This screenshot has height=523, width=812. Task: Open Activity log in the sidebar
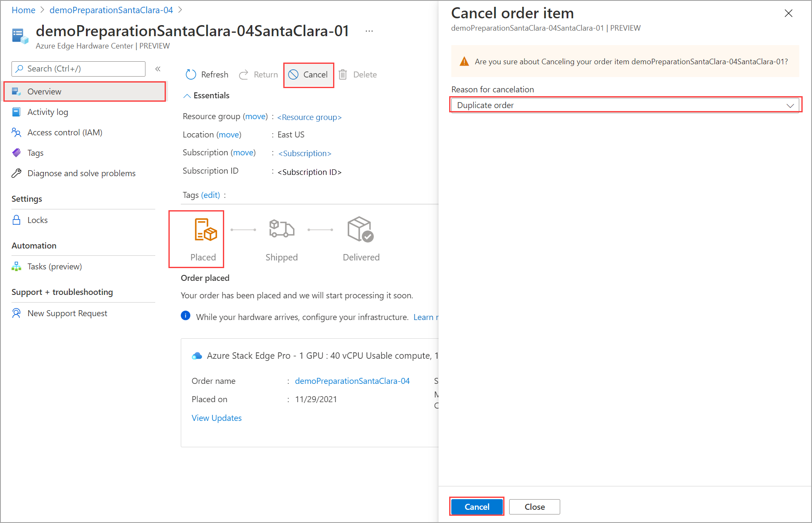click(x=48, y=112)
